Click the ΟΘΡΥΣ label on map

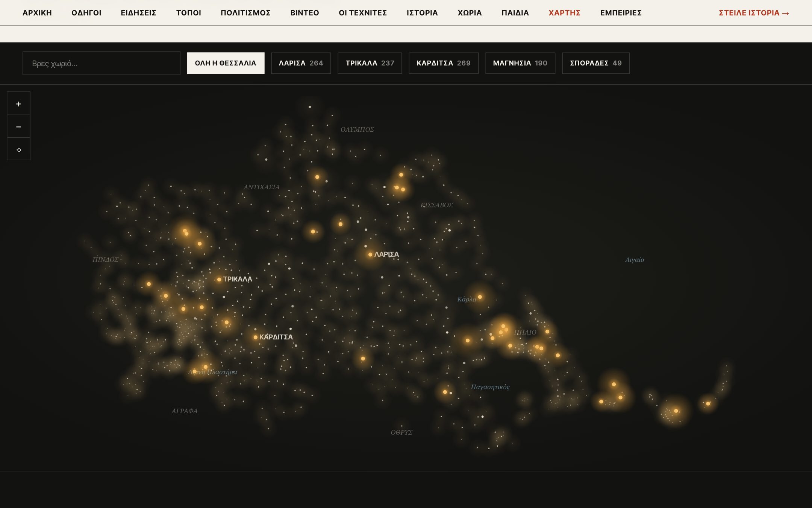401,432
